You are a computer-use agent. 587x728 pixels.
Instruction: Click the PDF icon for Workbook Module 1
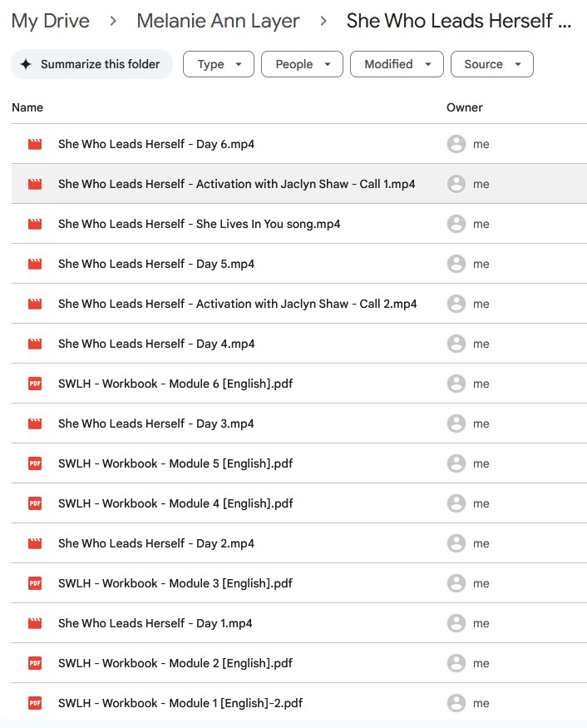35,703
